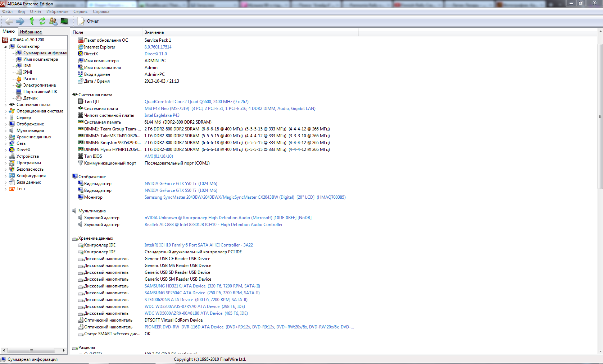Click the Back navigation arrow in toolbar
Viewport: 603px width, 364px height.
[9, 21]
